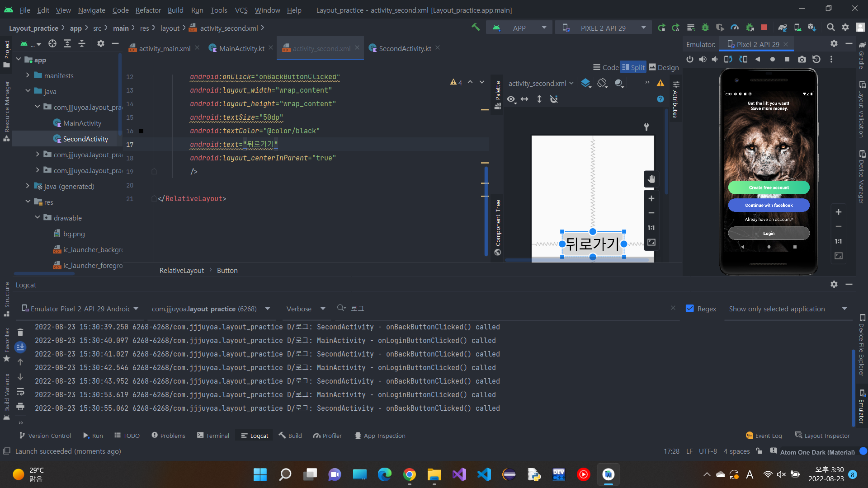The image size is (868, 488).
Task: Click zoom to fit screen icon in design
Action: 651,242
